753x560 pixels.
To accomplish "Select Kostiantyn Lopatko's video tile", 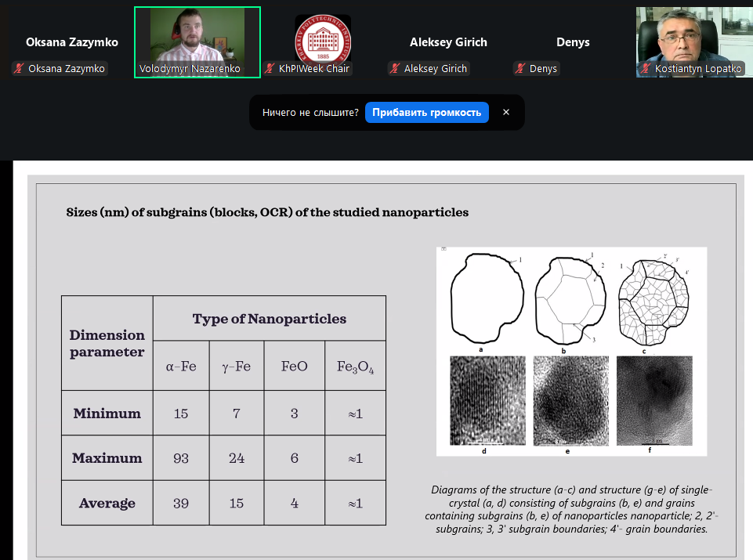I will coord(694,42).
